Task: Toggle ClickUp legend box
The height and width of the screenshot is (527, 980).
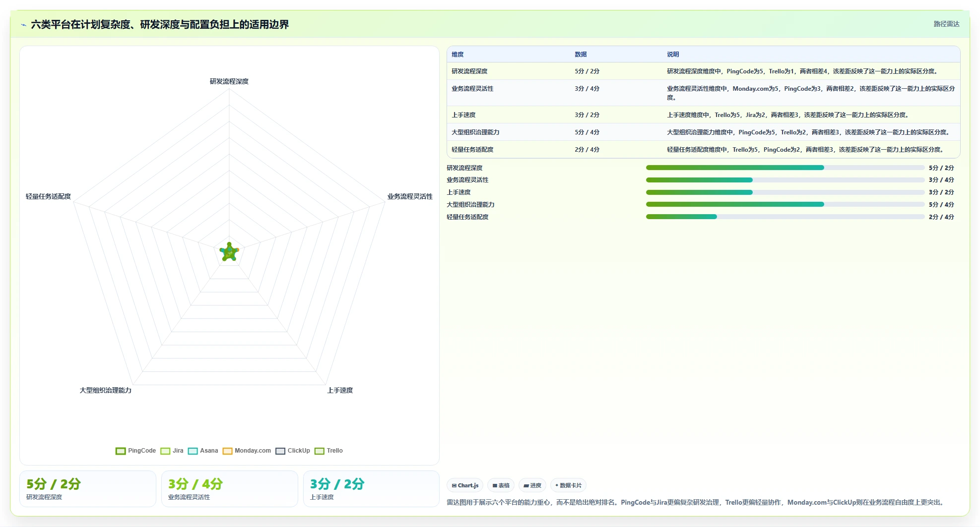Action: tap(280, 451)
